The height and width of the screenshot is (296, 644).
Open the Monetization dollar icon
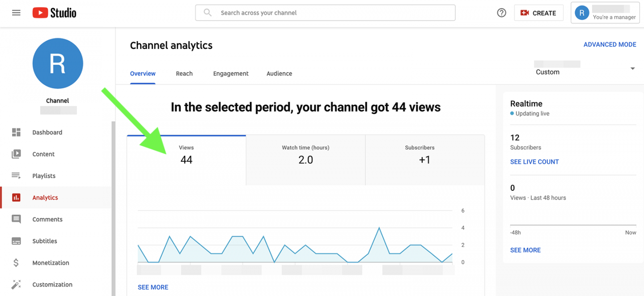click(x=16, y=262)
